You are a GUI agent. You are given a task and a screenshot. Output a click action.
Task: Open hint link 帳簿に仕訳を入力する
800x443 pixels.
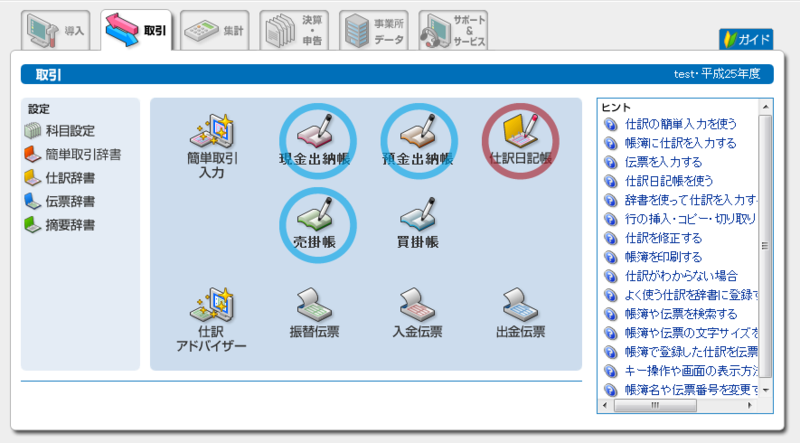[681, 143]
